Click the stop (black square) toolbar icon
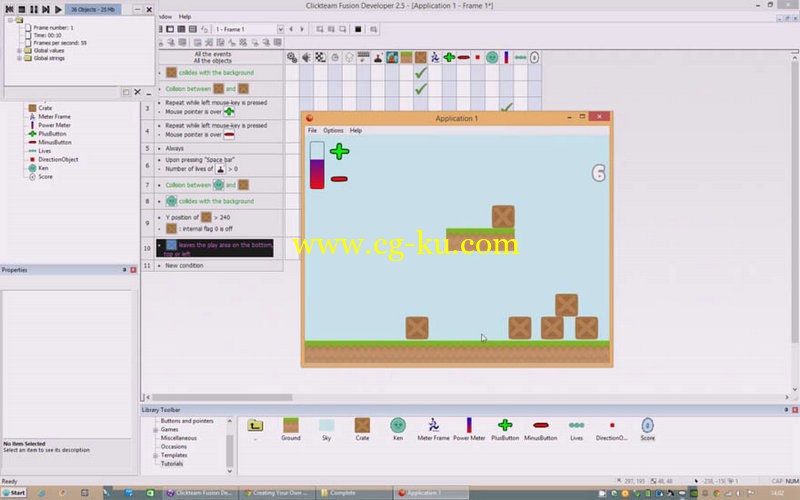This screenshot has height=500, width=800. [358, 30]
